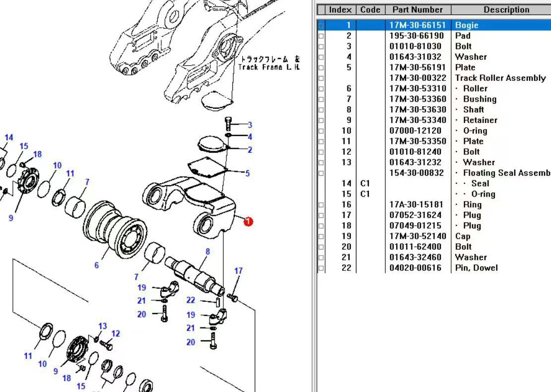Check the box next to Pin, Dowel

pyautogui.click(x=320, y=268)
